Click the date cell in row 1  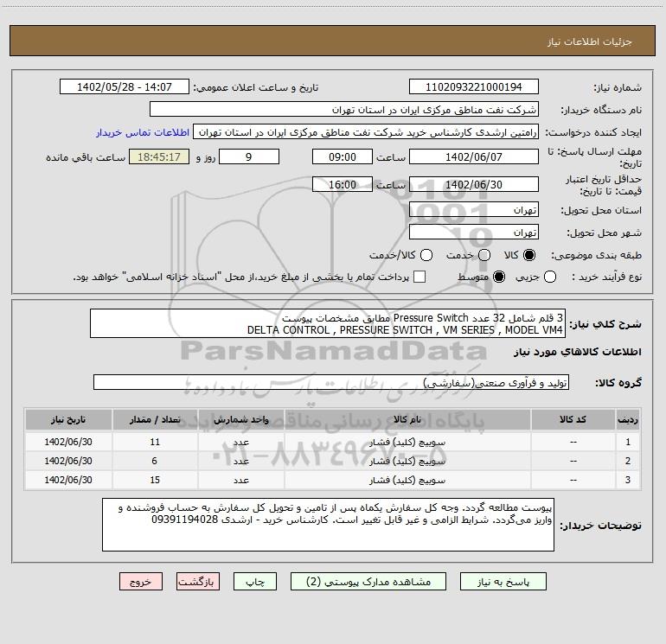click(68, 442)
